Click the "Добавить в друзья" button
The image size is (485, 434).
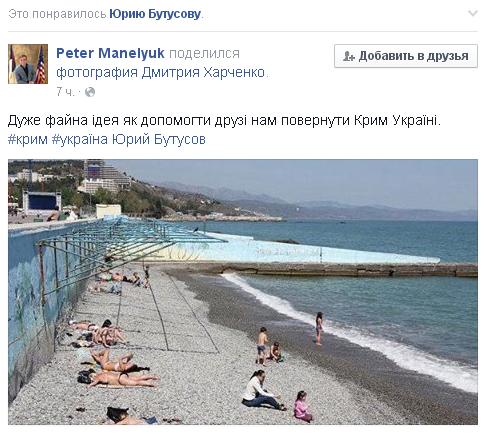pyautogui.click(x=406, y=56)
